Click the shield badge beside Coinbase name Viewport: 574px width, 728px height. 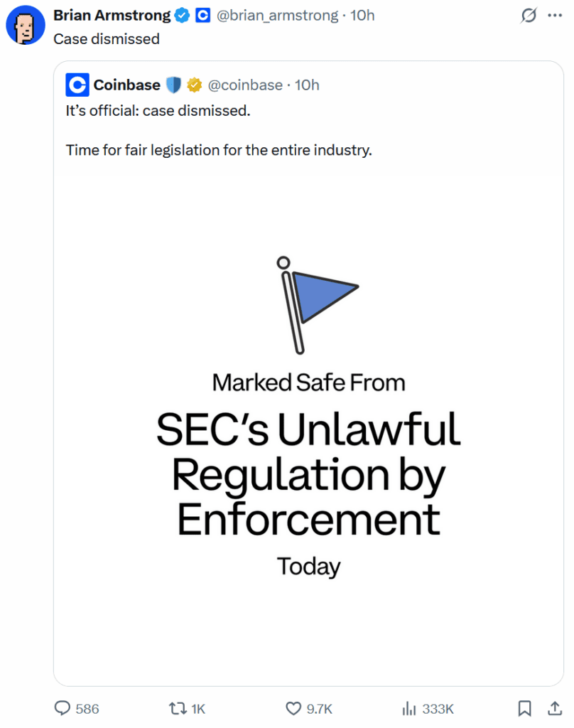point(173,85)
